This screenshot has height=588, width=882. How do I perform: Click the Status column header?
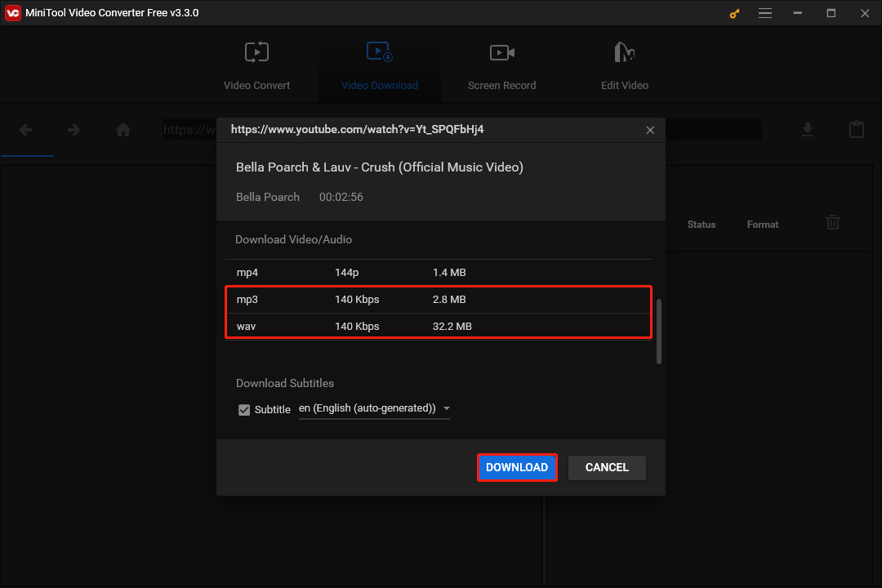click(x=701, y=225)
